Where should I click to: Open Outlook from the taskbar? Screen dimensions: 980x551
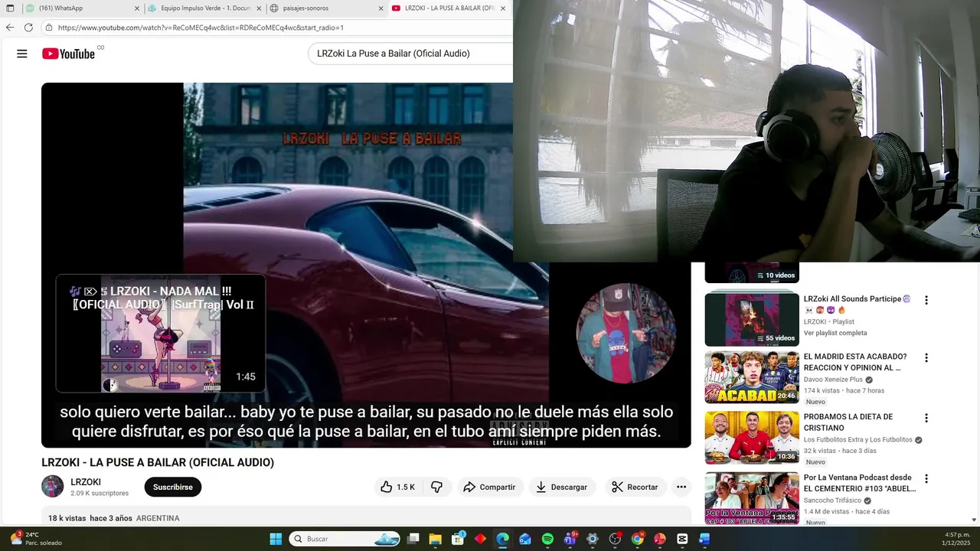tap(524, 539)
